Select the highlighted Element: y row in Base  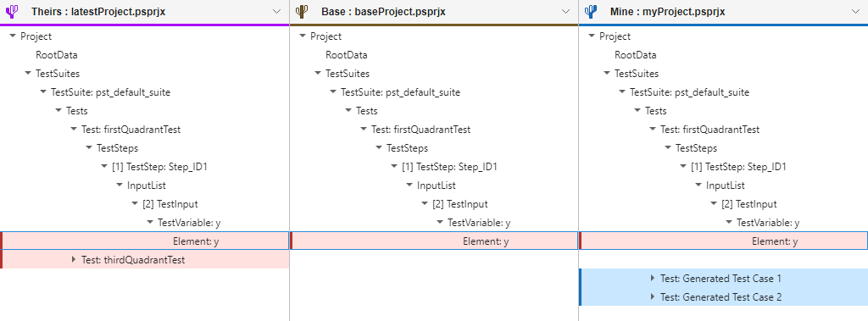pos(434,241)
